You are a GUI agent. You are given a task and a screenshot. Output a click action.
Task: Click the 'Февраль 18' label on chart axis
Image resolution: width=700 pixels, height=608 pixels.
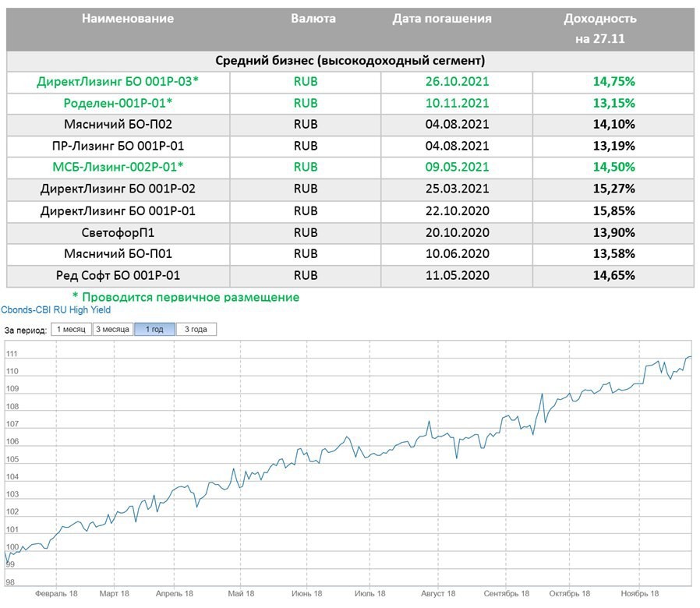56,594
